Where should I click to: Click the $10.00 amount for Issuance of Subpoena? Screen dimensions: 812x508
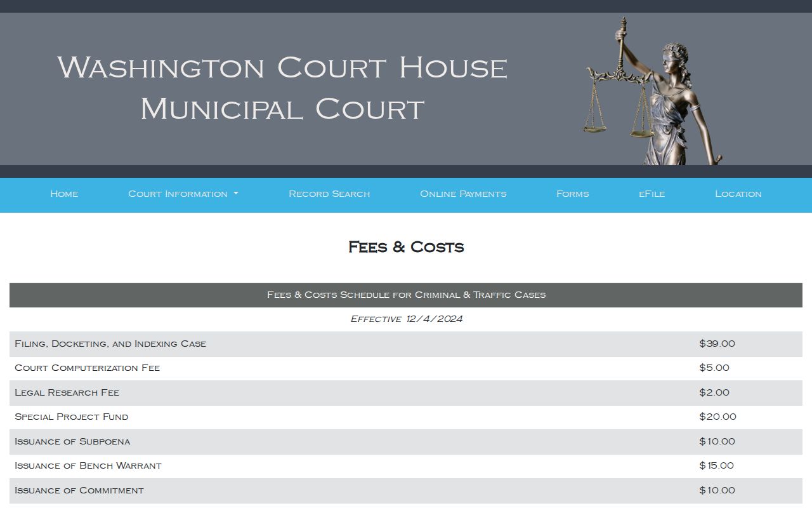coord(717,441)
